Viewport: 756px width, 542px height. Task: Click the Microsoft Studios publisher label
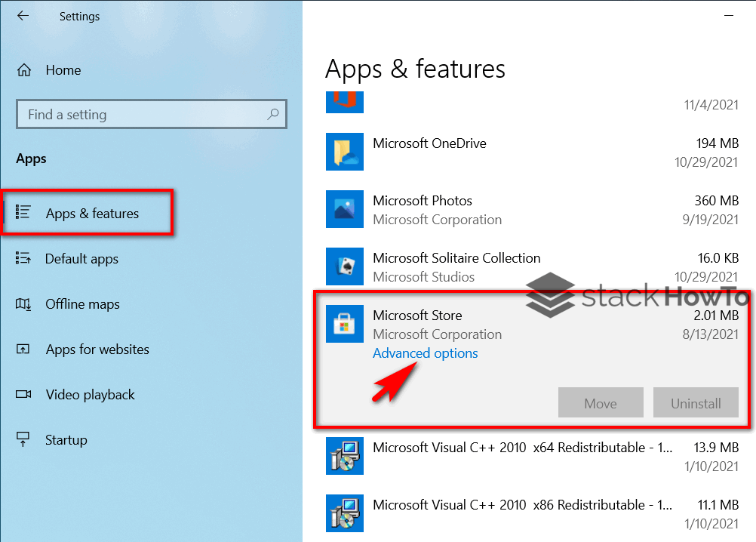pyautogui.click(x=424, y=277)
